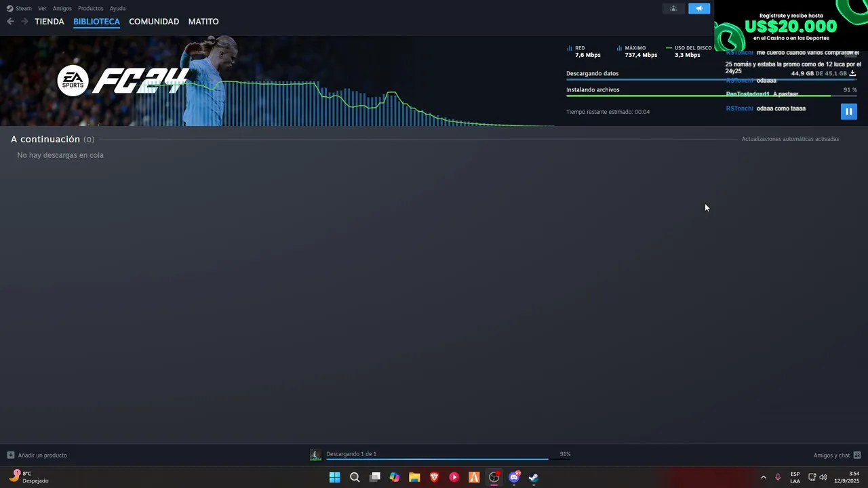Click the USO DEL DISCO 3,3 Mbps stat
This screenshot has height=488, width=868.
tap(689, 52)
